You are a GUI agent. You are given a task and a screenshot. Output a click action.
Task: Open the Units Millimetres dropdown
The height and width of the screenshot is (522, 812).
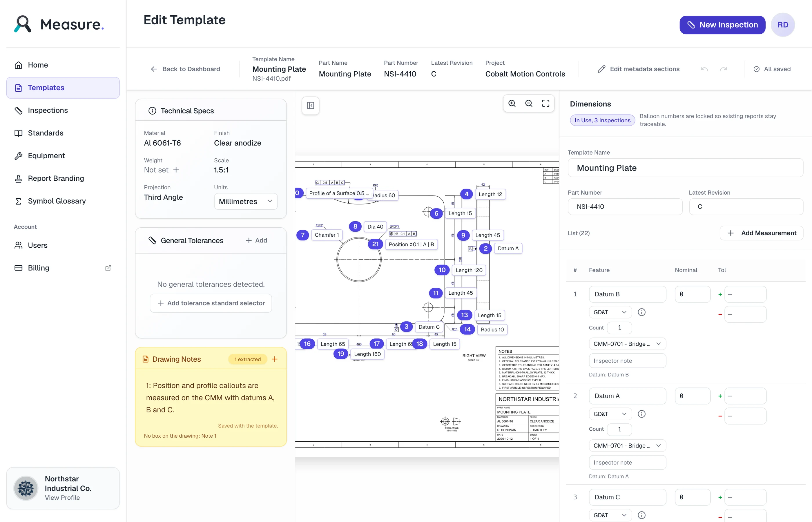246,201
